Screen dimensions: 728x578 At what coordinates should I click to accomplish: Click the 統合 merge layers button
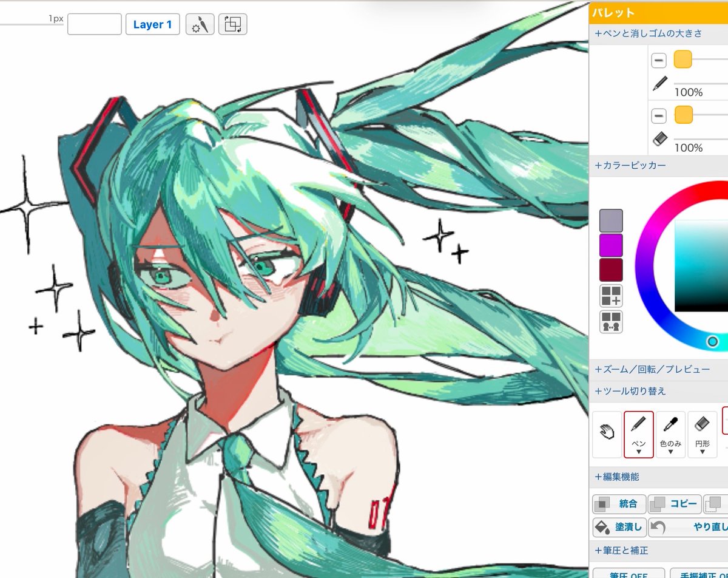click(619, 504)
